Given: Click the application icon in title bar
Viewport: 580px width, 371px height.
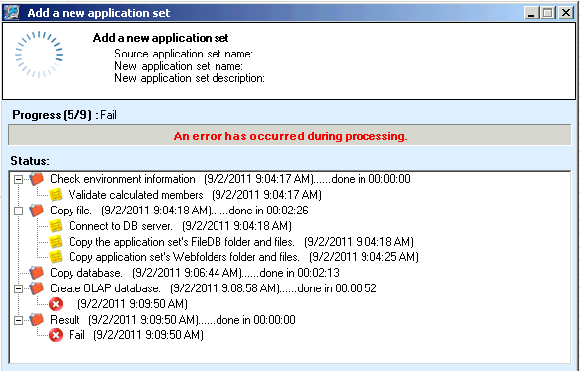Looking at the screenshot, I should coord(11,12).
